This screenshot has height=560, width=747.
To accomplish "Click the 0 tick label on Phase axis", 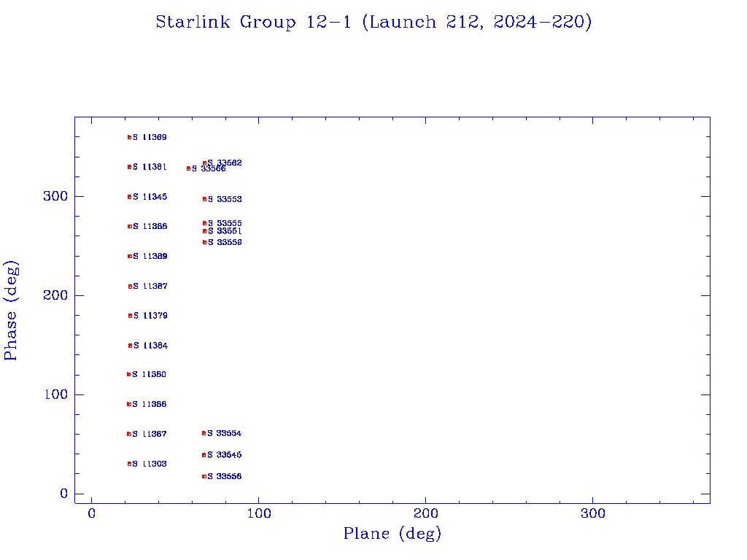I will tap(64, 494).
